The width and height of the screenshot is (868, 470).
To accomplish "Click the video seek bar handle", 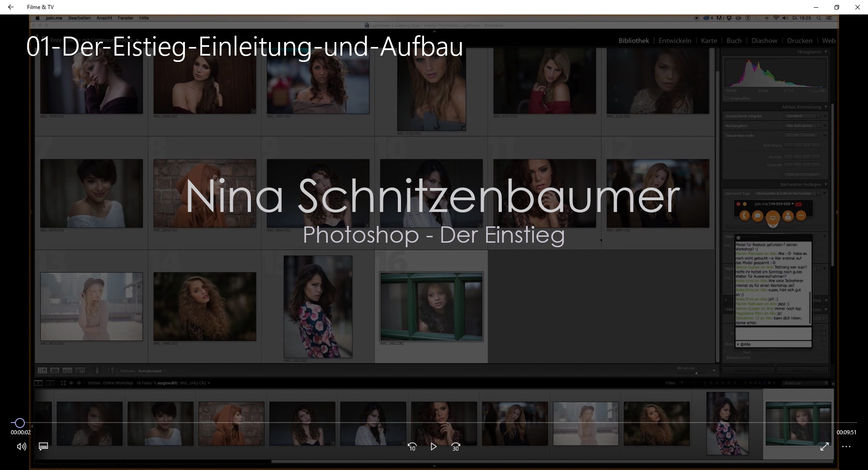I will click(19, 423).
